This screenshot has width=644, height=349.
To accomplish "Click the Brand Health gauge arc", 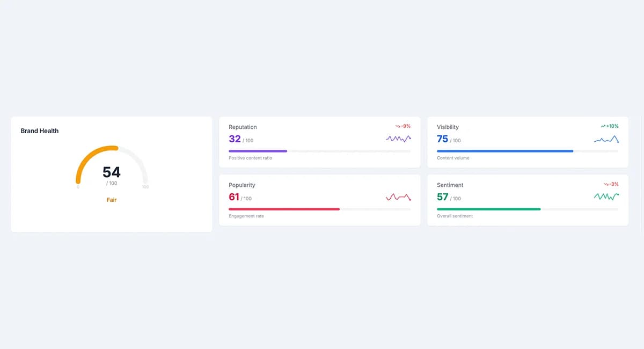I will coord(112,164).
